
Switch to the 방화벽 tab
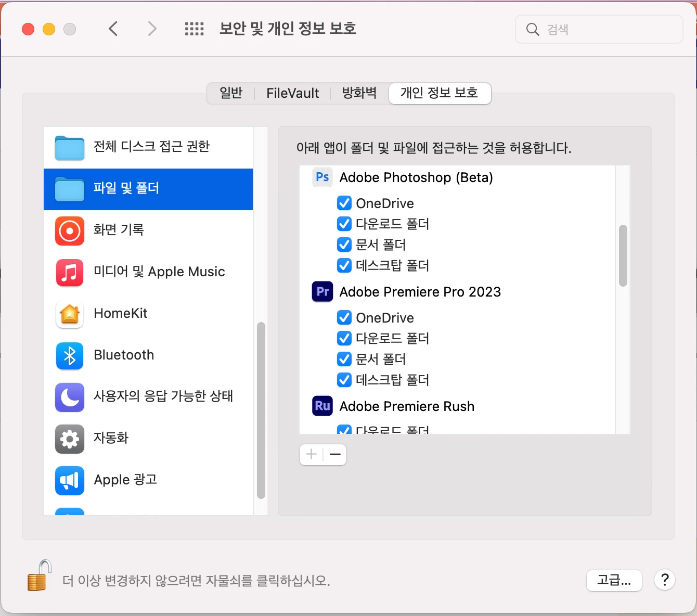[359, 93]
